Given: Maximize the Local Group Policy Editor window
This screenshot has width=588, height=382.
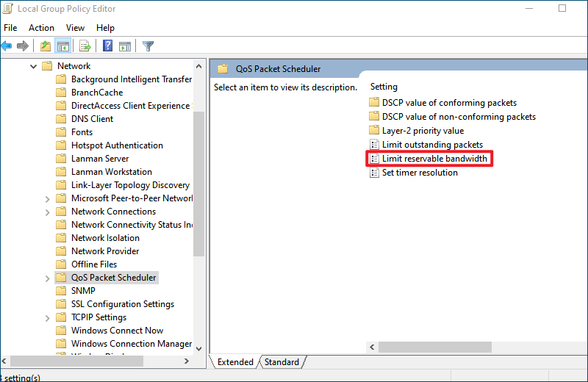Looking at the screenshot, I should 562,8.
